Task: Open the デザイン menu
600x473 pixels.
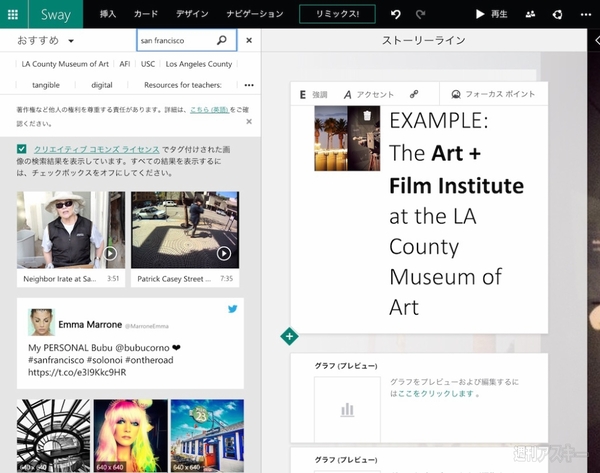Action: 192,14
